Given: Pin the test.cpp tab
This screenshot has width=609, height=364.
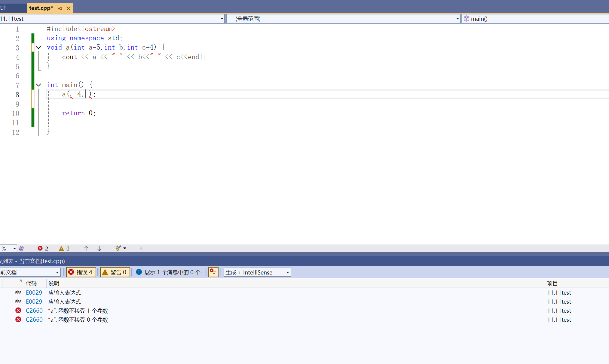Looking at the screenshot, I should [60, 8].
